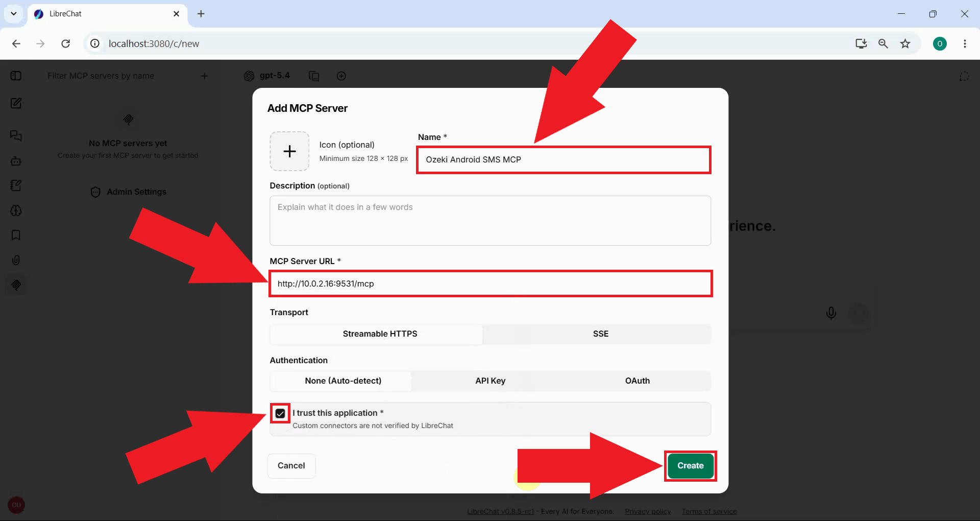Click the user avatar in the sidebar
This screenshot has width=980, height=521.
click(x=16, y=505)
